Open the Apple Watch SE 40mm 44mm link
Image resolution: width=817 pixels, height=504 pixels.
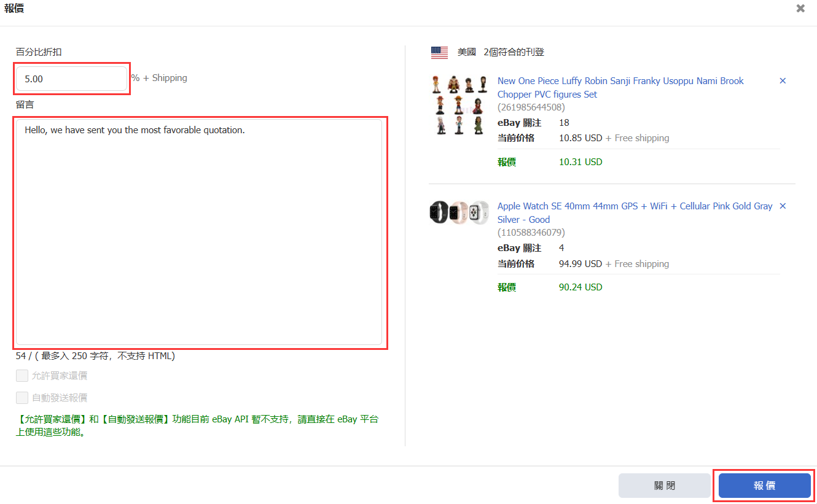[x=635, y=213]
